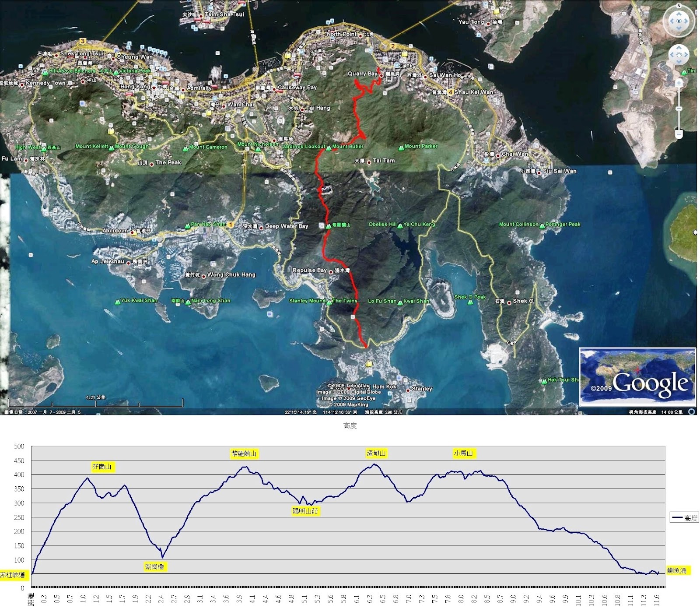Screen dimensions: 700x608
Task: Pan map up with the move joystick's up arrow
Action: (679, 47)
